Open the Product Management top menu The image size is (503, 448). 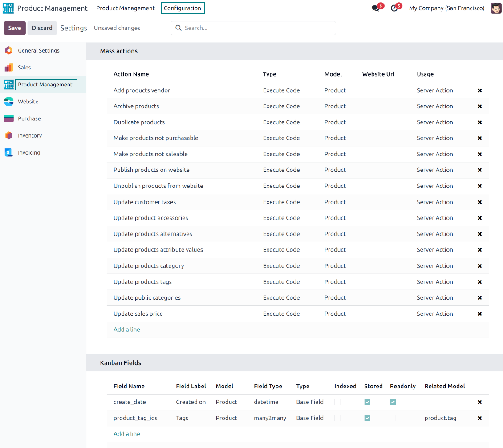126,8
